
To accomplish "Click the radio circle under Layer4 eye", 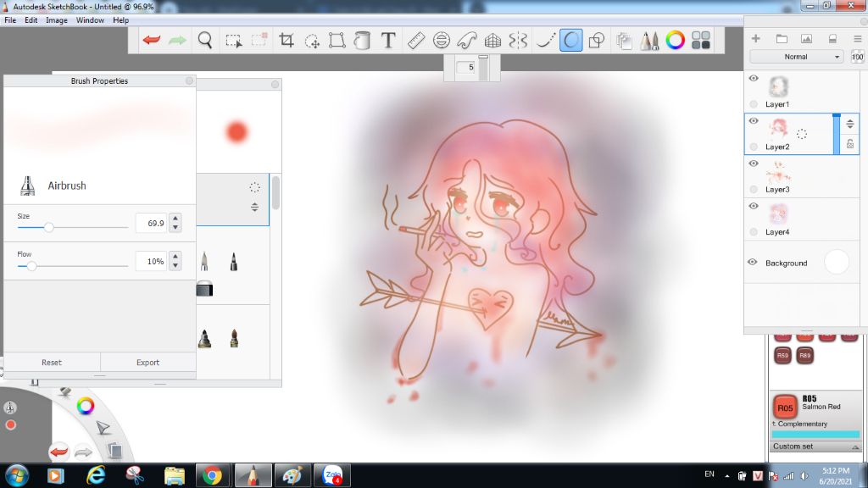I will 754,232.
